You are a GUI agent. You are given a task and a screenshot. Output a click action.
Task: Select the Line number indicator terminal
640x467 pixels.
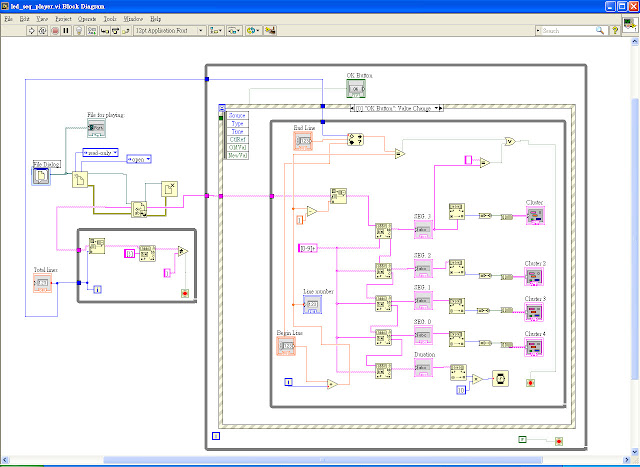click(312, 305)
